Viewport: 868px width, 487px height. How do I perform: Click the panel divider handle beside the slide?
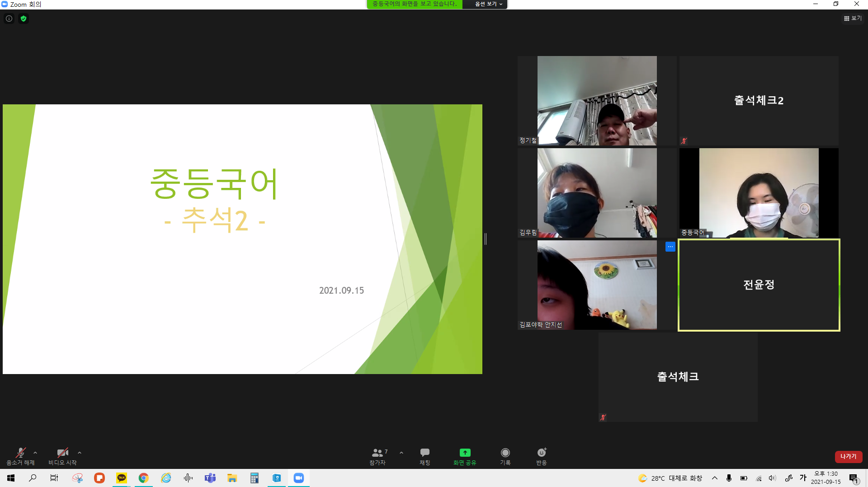click(x=486, y=239)
